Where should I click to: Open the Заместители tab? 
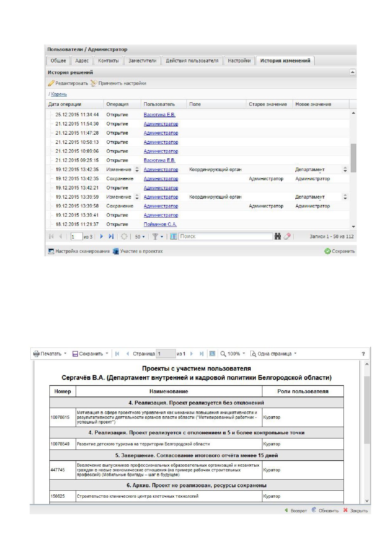click(142, 61)
